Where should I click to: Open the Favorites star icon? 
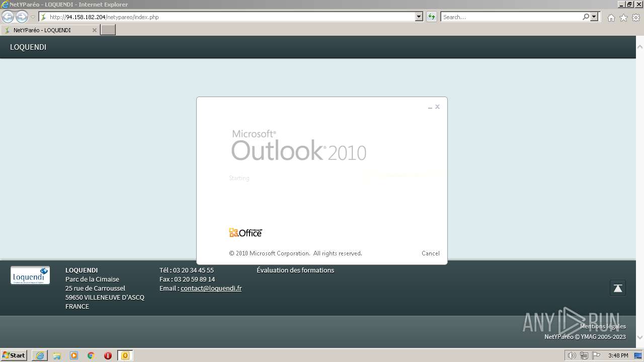coord(623,18)
